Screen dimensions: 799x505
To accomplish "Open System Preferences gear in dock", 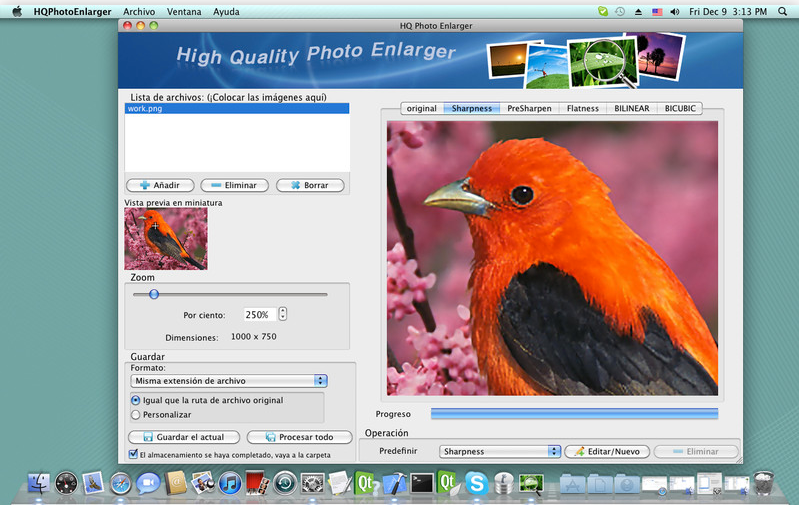I will [x=312, y=483].
